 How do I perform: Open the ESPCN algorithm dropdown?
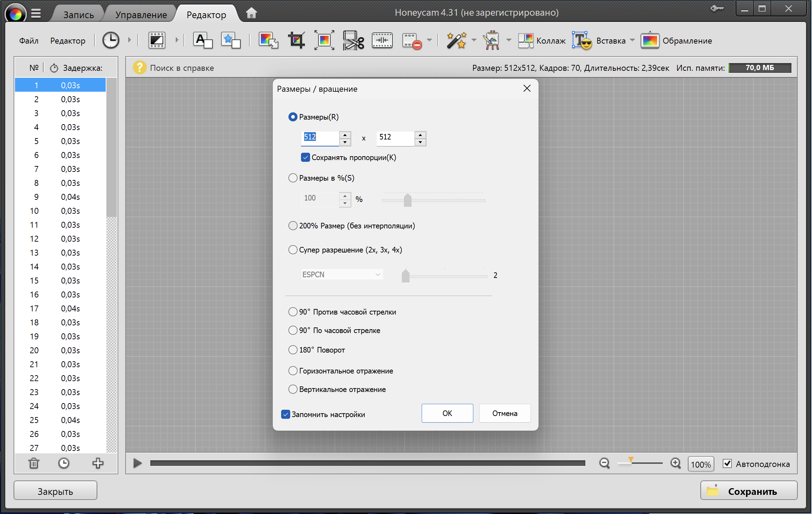coord(342,274)
